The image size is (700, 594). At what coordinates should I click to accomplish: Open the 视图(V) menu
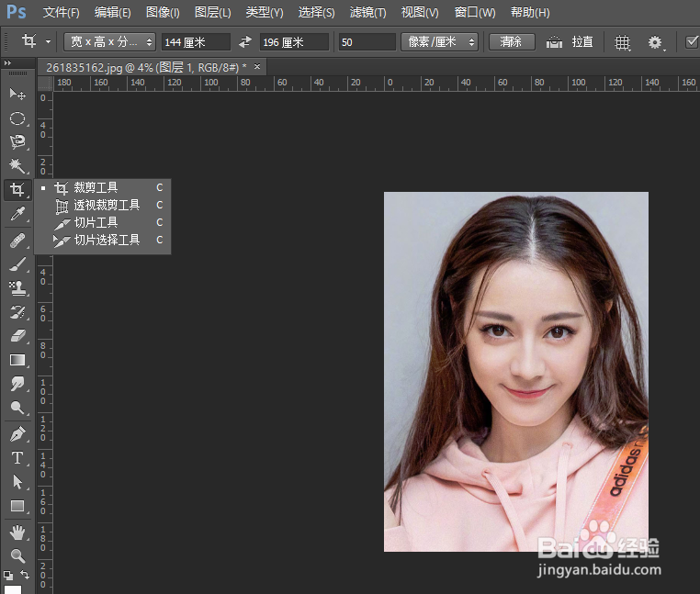420,13
